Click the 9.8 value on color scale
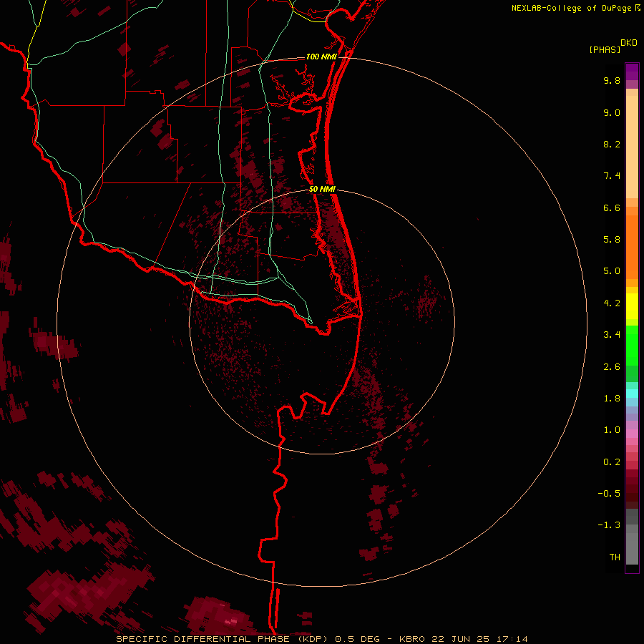644x644 pixels. tap(612, 80)
